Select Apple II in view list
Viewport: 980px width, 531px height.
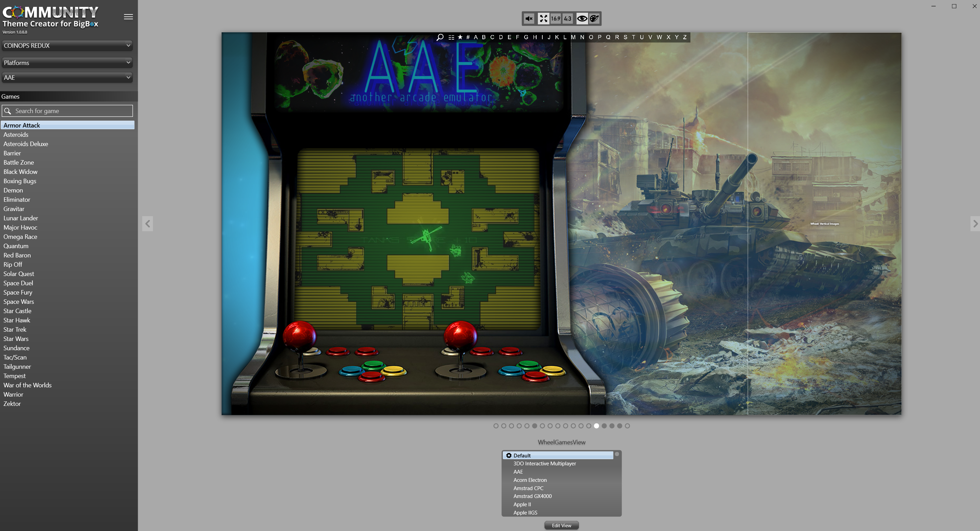[558, 504]
